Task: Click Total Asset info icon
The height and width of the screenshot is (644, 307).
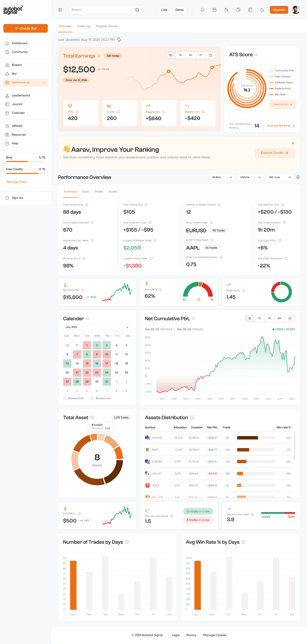Action: 92,418
